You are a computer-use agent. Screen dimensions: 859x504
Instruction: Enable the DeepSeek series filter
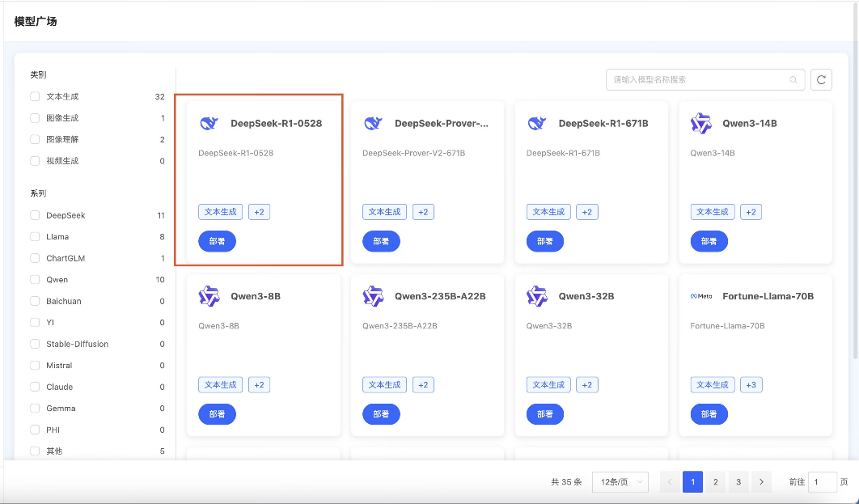coord(35,215)
